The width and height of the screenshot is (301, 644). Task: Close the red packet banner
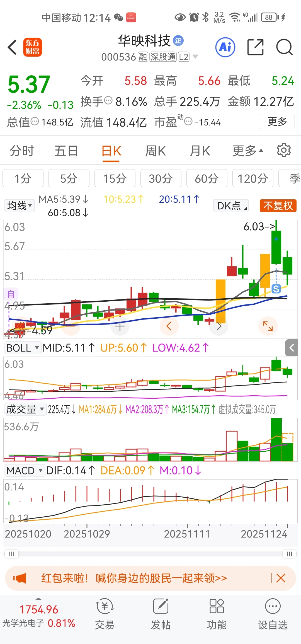point(281,578)
